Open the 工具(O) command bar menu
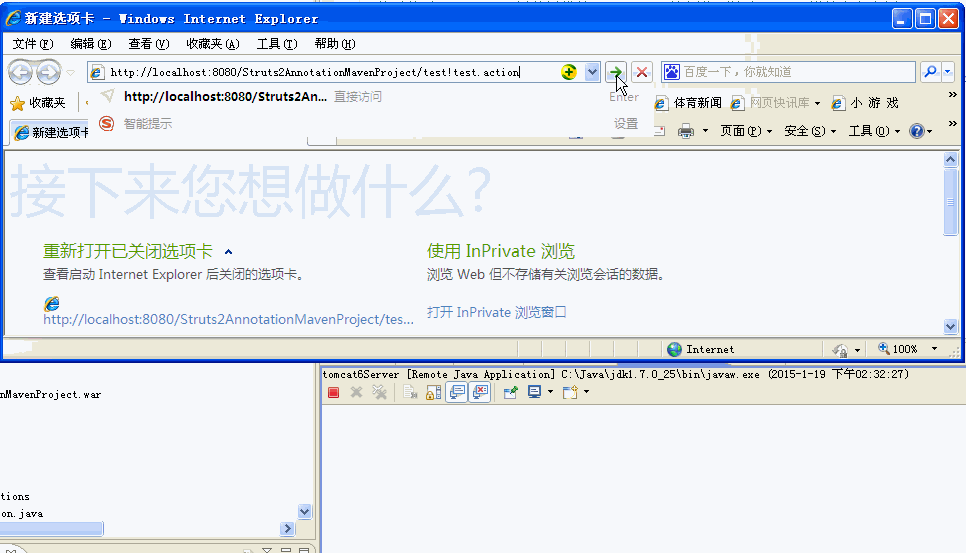 [874, 131]
